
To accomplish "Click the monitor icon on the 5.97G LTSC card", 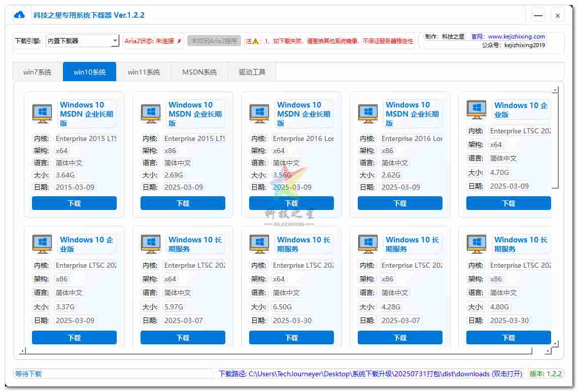I will click(x=151, y=244).
